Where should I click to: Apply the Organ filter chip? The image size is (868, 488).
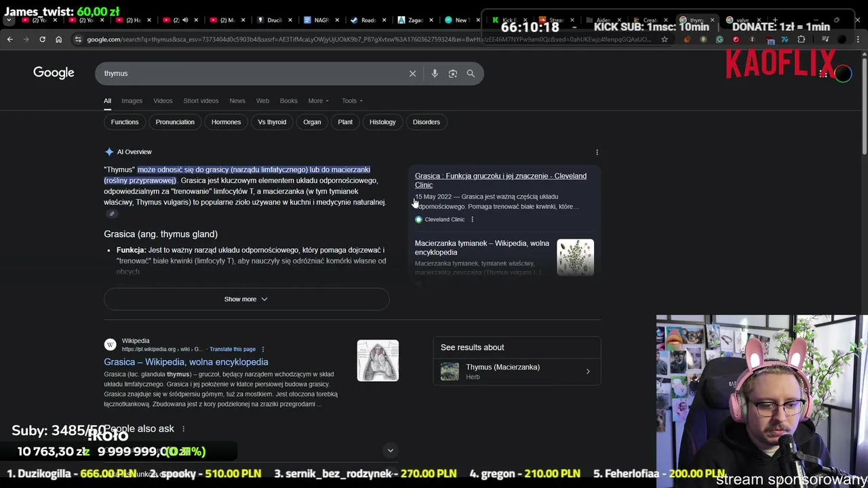click(312, 122)
